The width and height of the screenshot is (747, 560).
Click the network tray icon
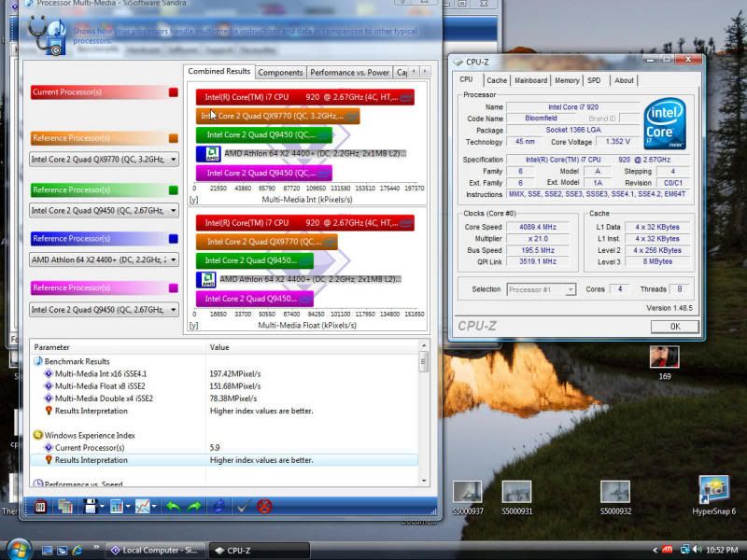click(x=685, y=550)
